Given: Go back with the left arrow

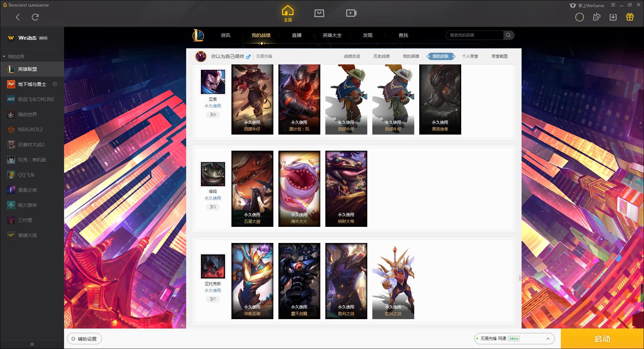Looking at the screenshot, I should [x=18, y=17].
